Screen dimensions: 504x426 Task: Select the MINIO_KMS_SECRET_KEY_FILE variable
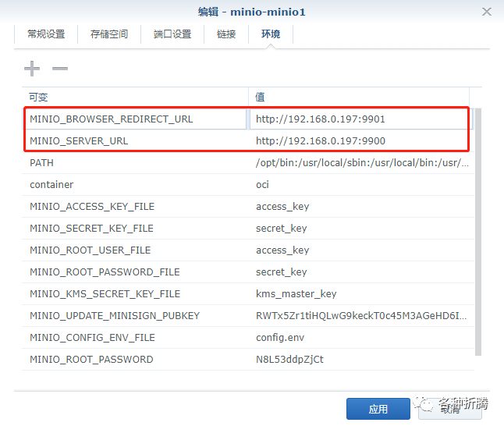[105, 294]
